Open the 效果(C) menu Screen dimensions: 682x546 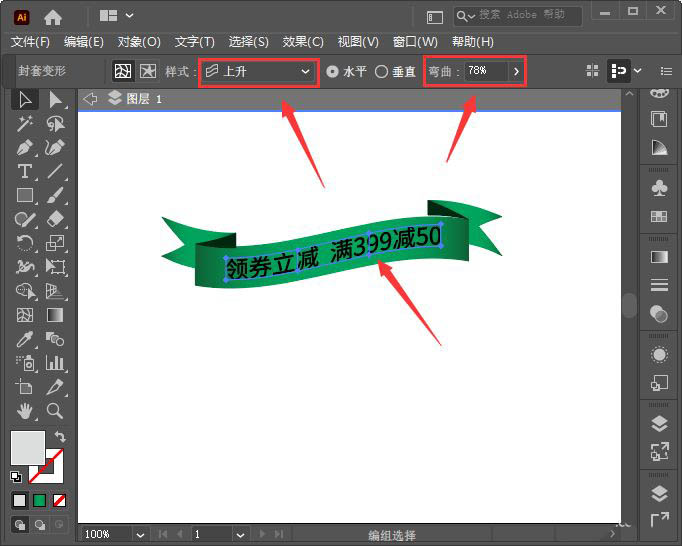(x=303, y=42)
